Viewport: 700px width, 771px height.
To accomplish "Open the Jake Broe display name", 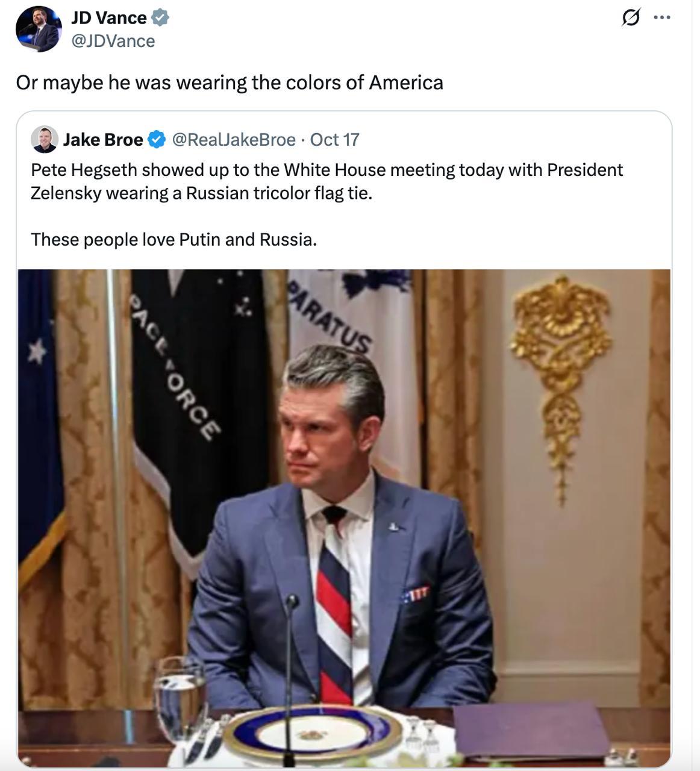I will (x=103, y=140).
